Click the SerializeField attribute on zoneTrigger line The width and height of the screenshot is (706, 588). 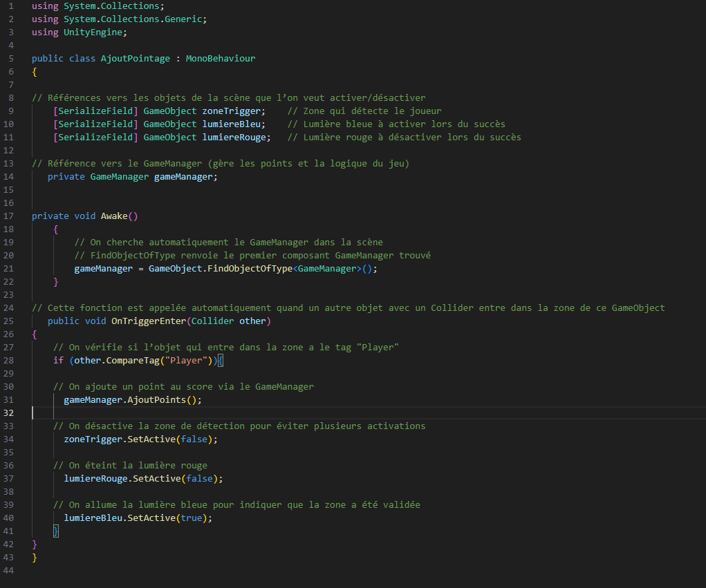(x=95, y=111)
